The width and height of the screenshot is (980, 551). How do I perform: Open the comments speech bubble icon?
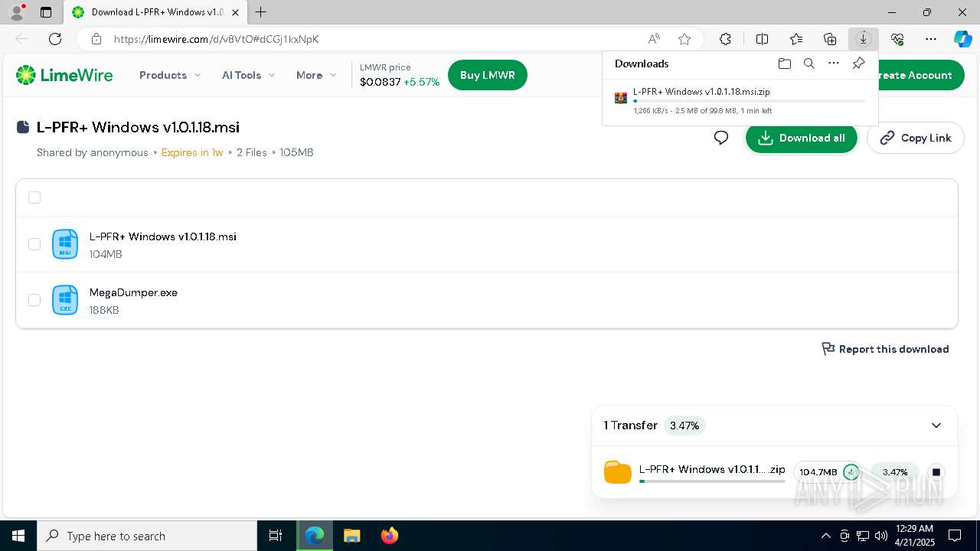coord(721,138)
